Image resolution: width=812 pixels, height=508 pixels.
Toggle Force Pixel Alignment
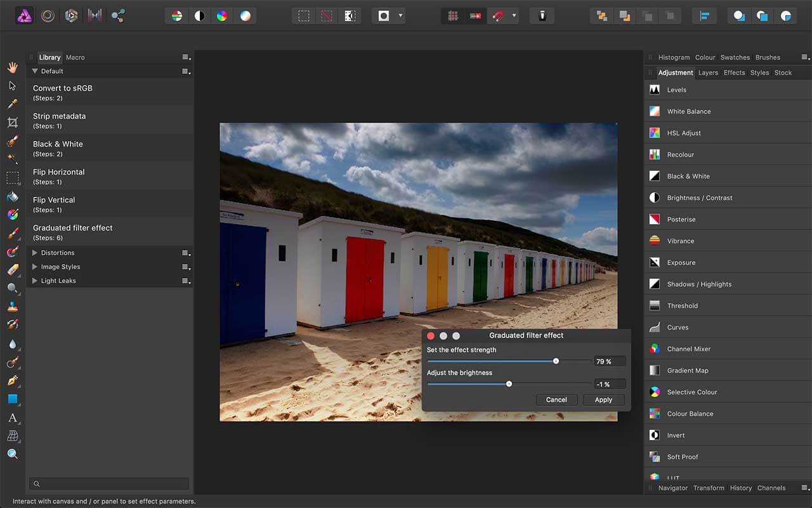coord(453,16)
